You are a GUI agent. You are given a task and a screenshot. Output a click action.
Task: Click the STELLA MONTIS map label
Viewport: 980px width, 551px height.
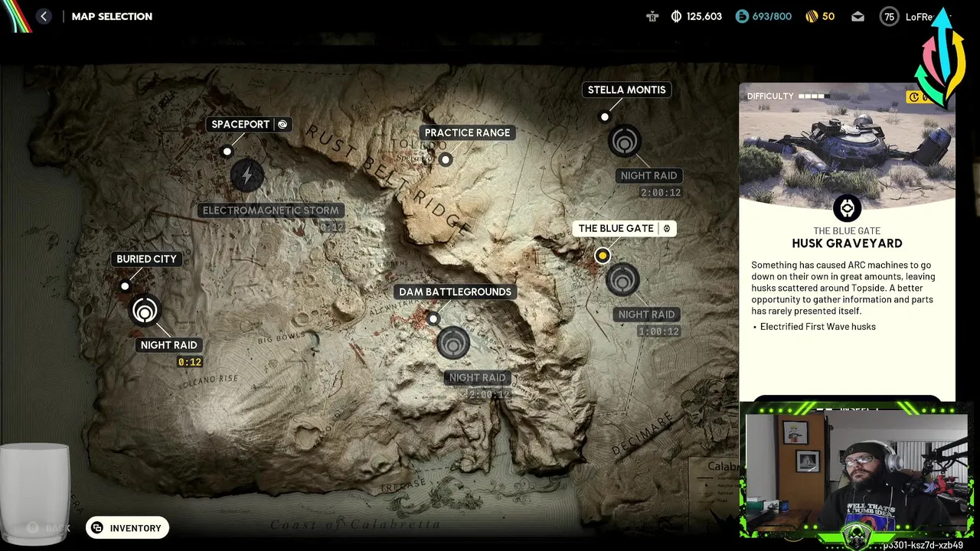click(626, 90)
